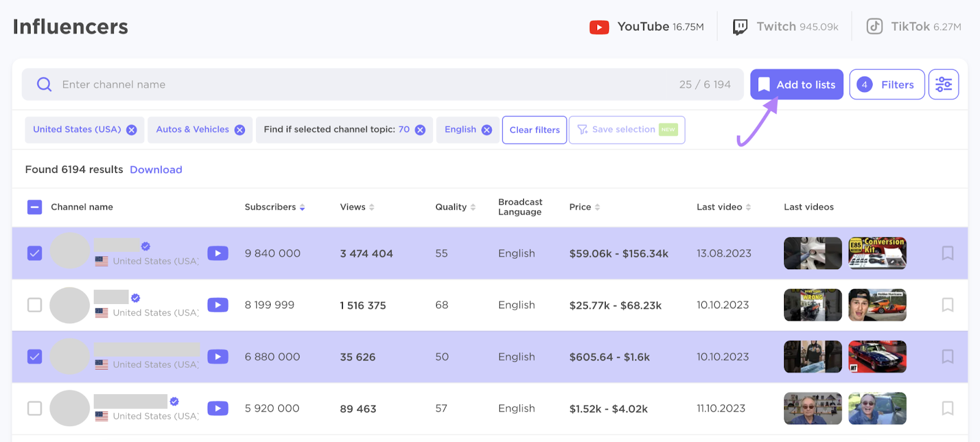The width and height of the screenshot is (980, 442).
Task: Click the search magnifier icon
Action: pyautogui.click(x=44, y=85)
